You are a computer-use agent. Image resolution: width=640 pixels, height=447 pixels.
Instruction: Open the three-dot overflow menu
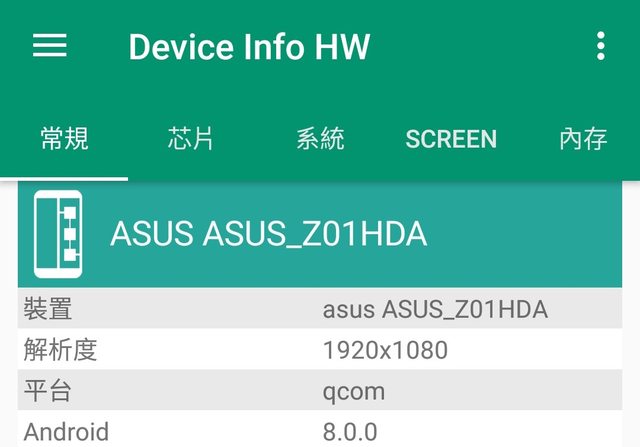[600, 46]
